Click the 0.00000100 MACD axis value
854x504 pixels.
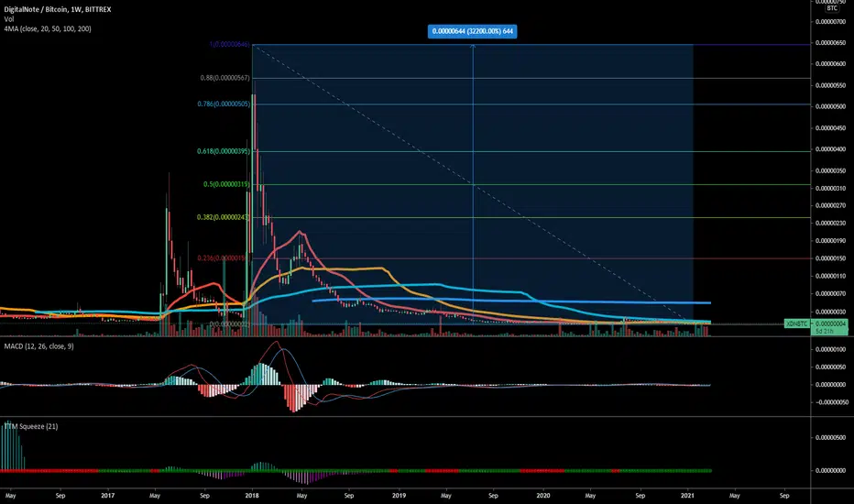tap(830, 349)
